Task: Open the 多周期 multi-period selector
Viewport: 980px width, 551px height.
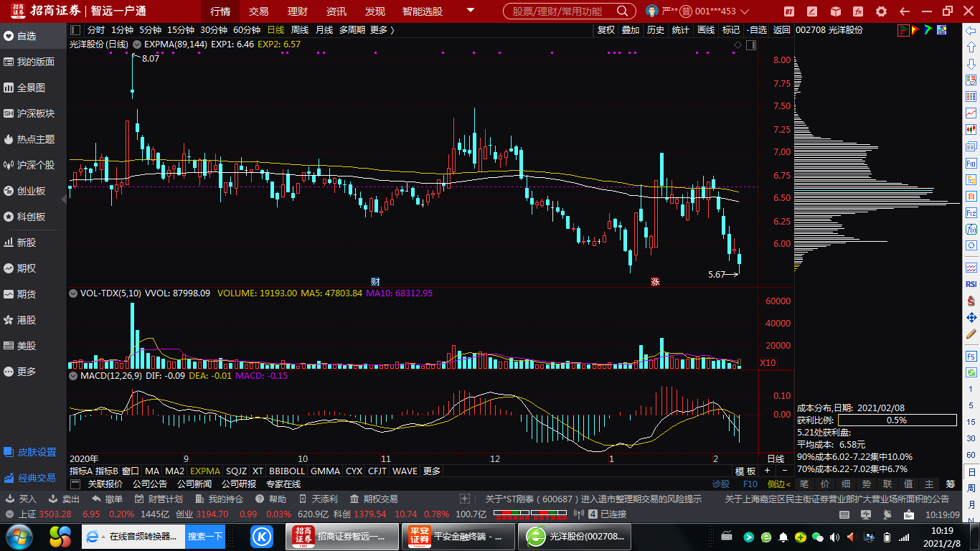Action: pos(352,30)
